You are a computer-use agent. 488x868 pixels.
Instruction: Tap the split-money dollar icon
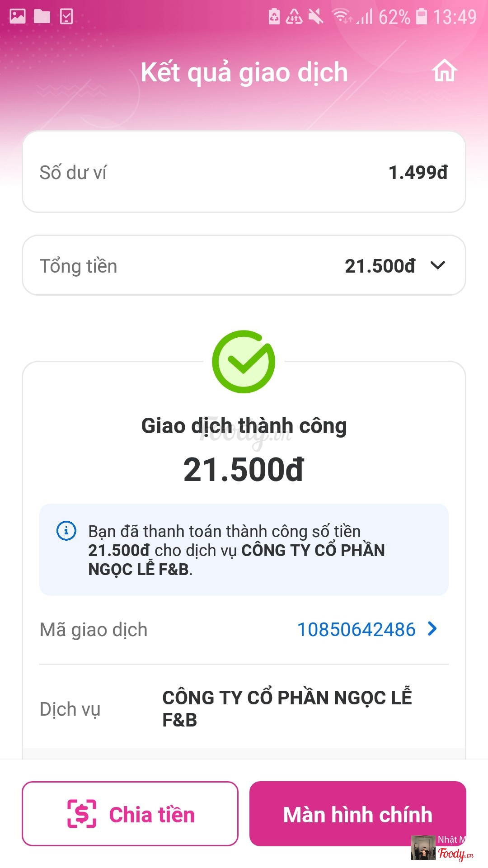pos(82,814)
